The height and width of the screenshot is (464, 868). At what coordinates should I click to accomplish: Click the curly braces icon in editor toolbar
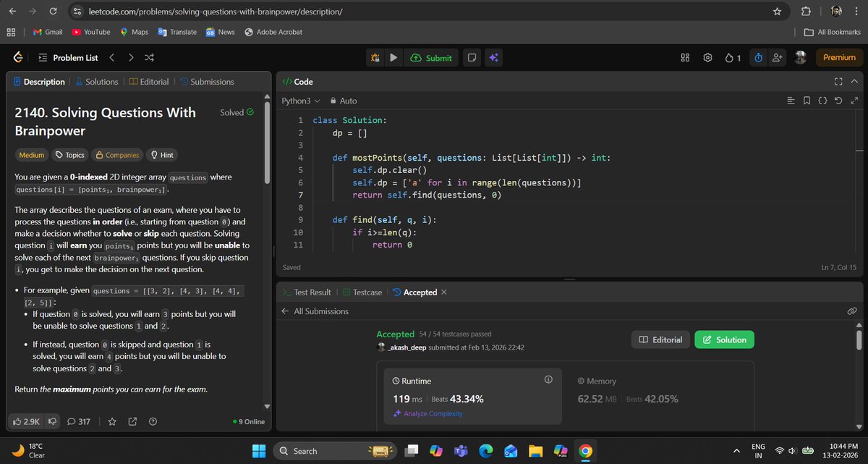coord(822,101)
